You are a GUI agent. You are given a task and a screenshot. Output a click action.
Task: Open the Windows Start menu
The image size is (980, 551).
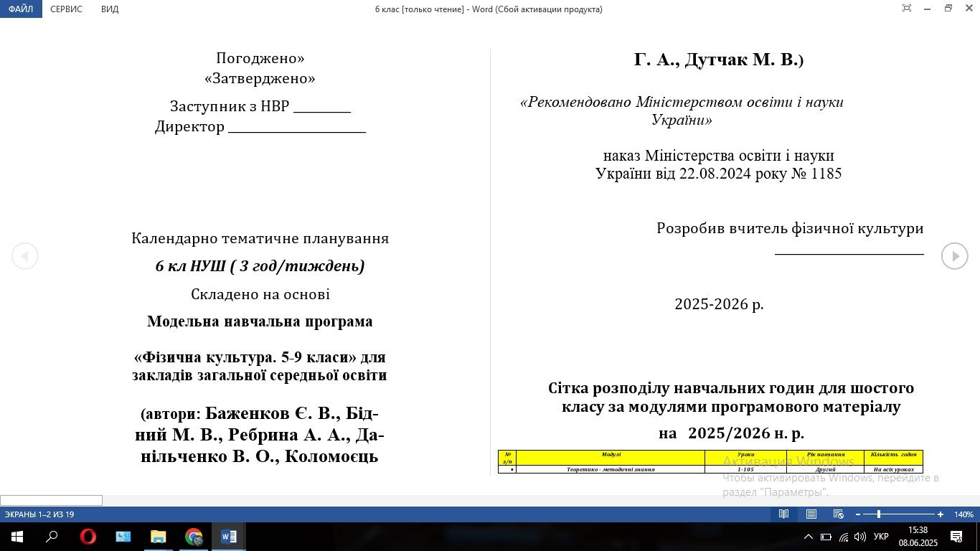[17, 537]
